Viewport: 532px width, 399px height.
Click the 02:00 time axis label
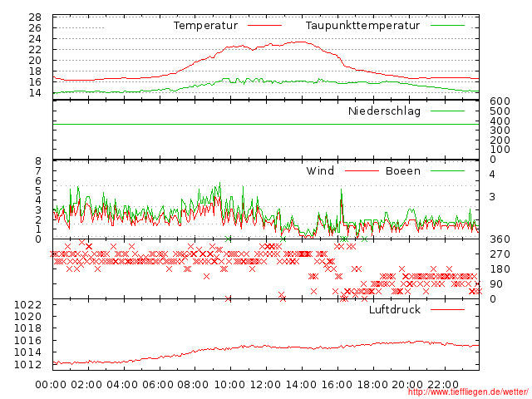point(86,384)
